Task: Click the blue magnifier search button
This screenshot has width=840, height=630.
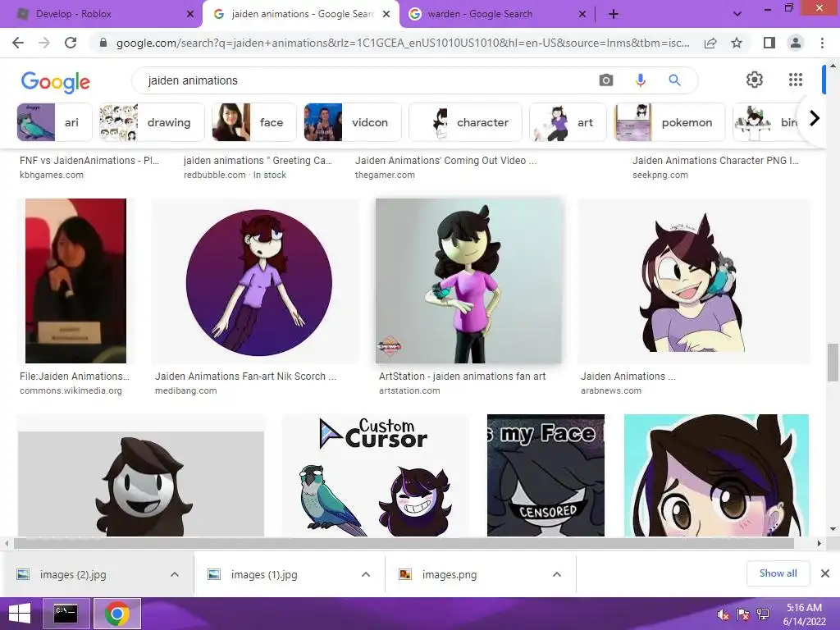Action: pyautogui.click(x=674, y=80)
